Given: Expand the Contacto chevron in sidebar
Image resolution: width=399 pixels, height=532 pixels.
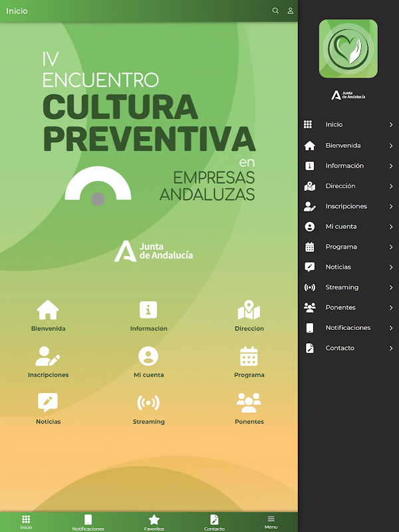Looking at the screenshot, I should click(x=391, y=348).
